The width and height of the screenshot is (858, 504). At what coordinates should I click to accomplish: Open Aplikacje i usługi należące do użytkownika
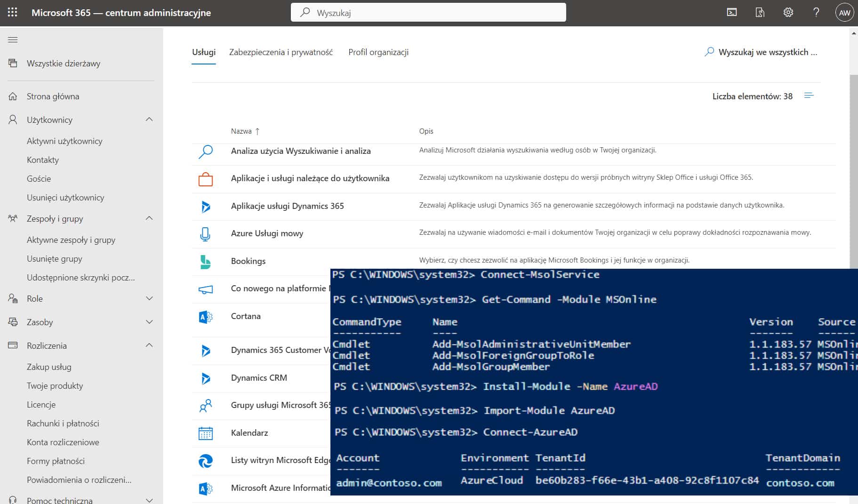coord(310,178)
